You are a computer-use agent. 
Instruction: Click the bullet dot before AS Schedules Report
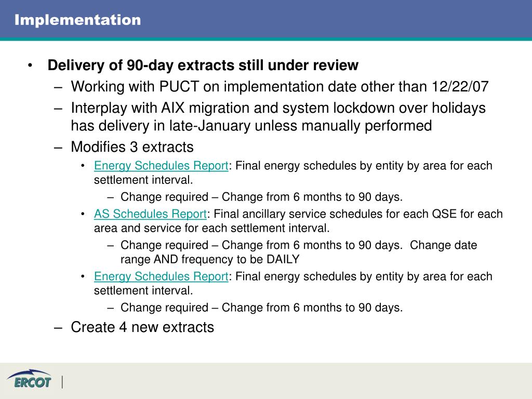pyautogui.click(x=83, y=214)
